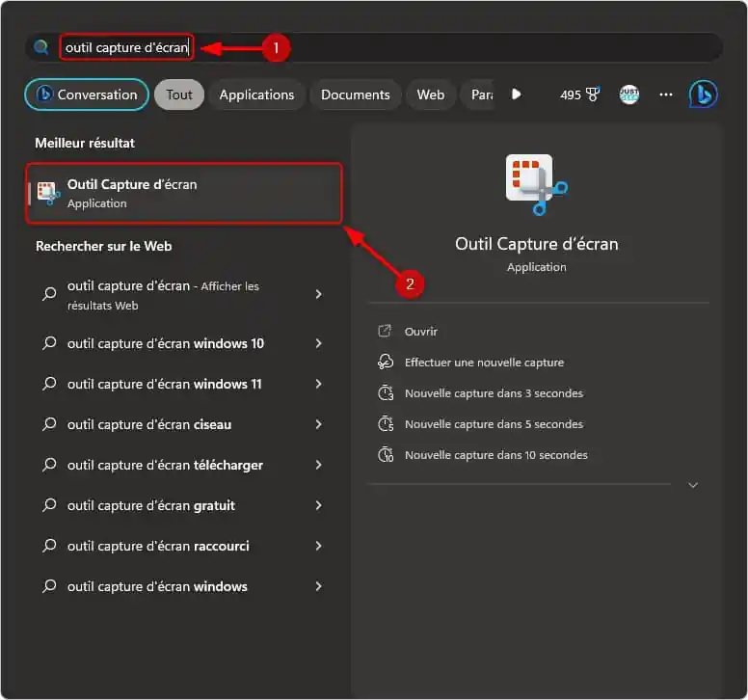
Task: Select the Tout filter tab
Action: pos(179,94)
